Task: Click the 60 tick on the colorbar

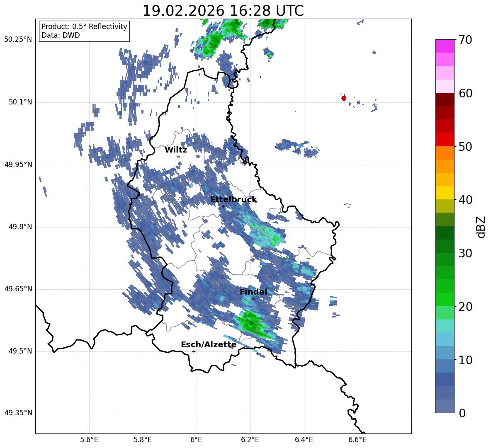Action: (465, 93)
